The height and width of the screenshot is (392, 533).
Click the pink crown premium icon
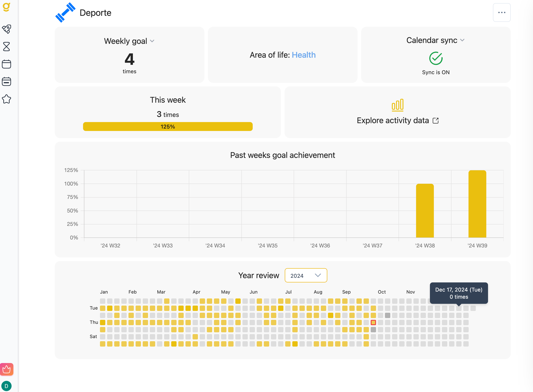[7, 369]
